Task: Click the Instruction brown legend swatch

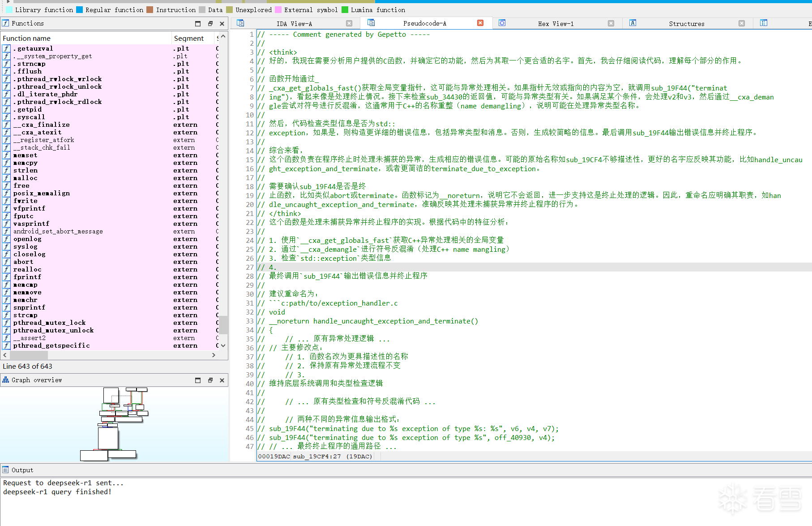Action: pyautogui.click(x=150, y=9)
